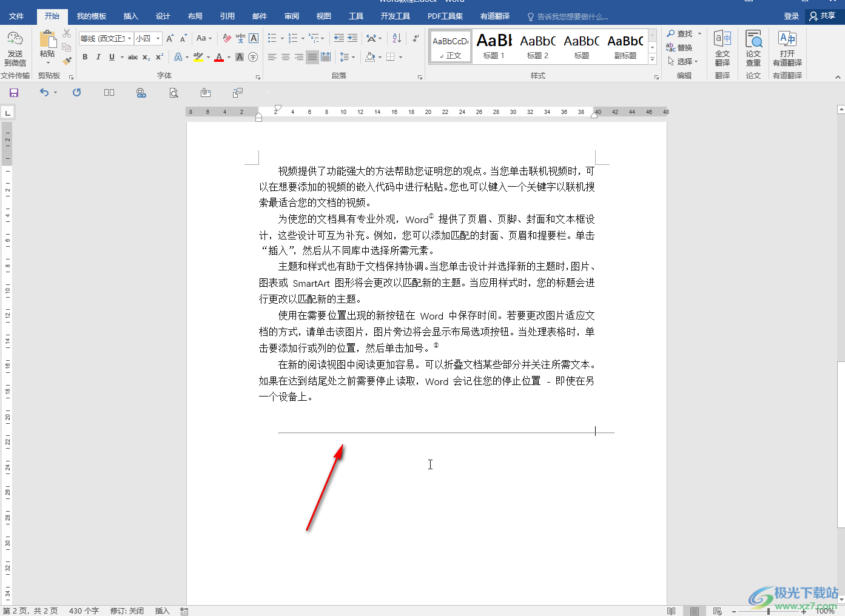Set justified paragraph alignment
The image size is (845, 616).
click(312, 57)
